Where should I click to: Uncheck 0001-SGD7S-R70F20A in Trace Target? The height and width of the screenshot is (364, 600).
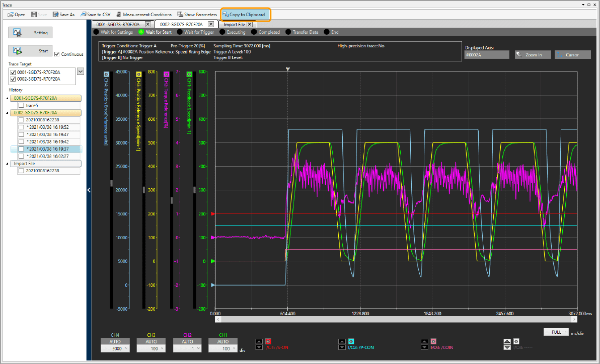coord(13,72)
